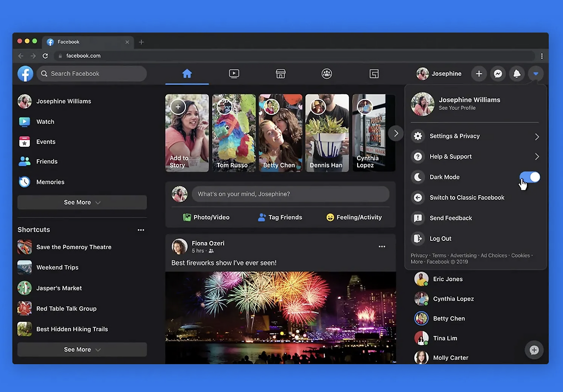This screenshot has height=392, width=563.
Task: Add a Photo/Video to post
Action: [206, 217]
